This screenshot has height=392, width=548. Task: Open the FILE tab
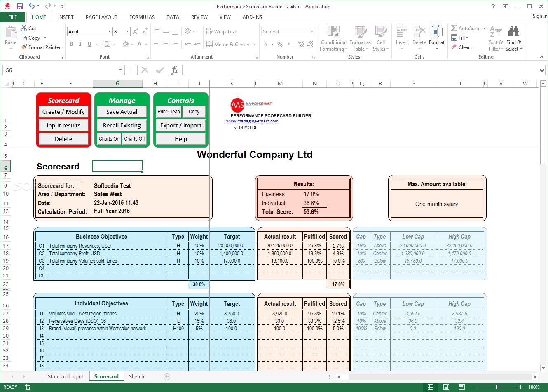[x=13, y=17]
